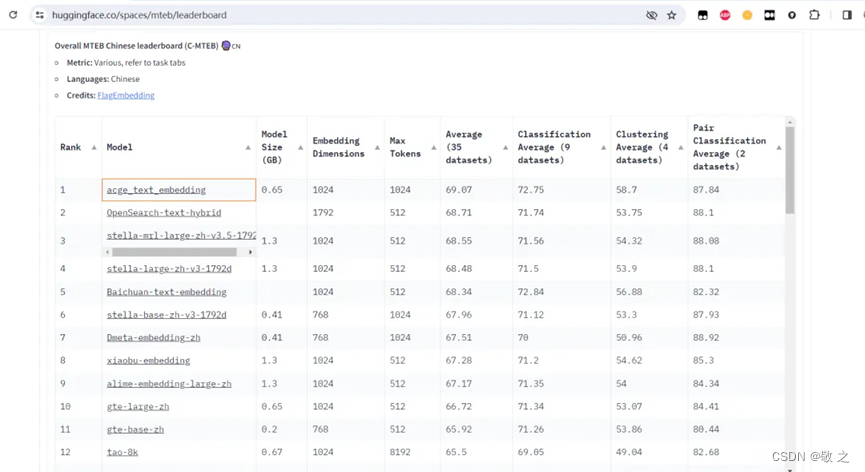
Task: Click the extension icon right of the orange circle
Action: 770,15
